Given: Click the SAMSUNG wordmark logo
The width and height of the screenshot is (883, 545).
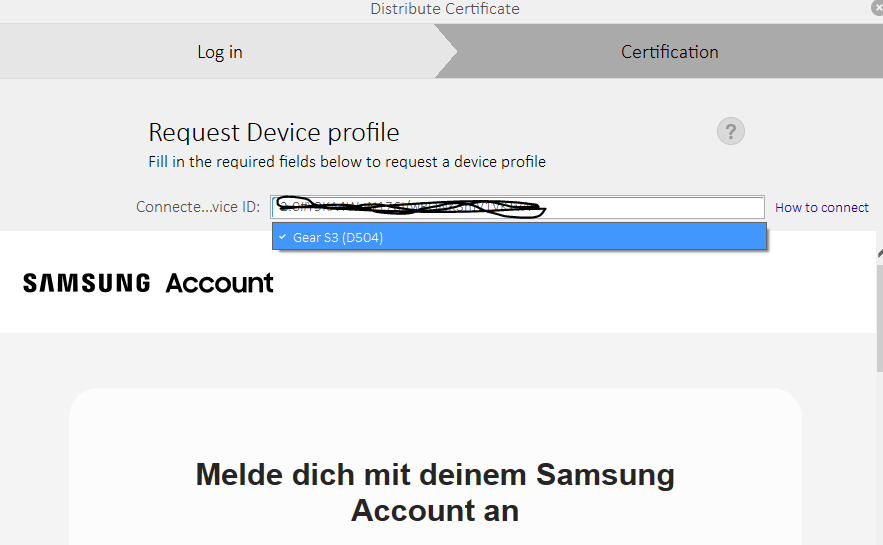Looking at the screenshot, I should coord(86,283).
